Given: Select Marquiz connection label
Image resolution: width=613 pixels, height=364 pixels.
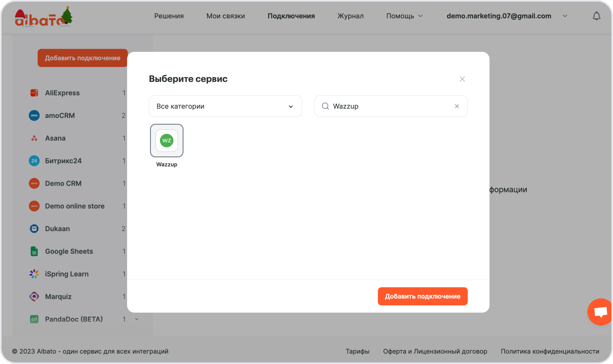Looking at the screenshot, I should 58,296.
